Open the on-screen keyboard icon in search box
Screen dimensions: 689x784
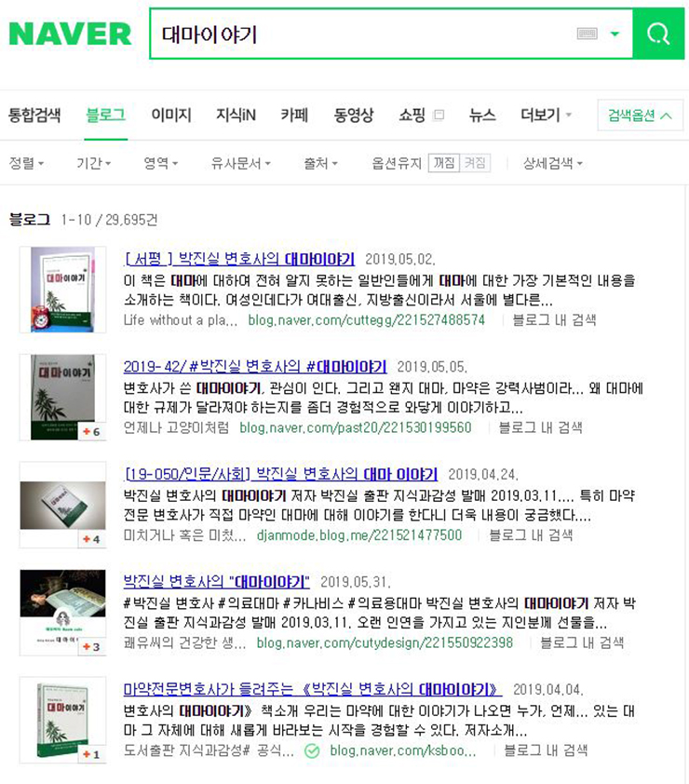pyautogui.click(x=587, y=34)
